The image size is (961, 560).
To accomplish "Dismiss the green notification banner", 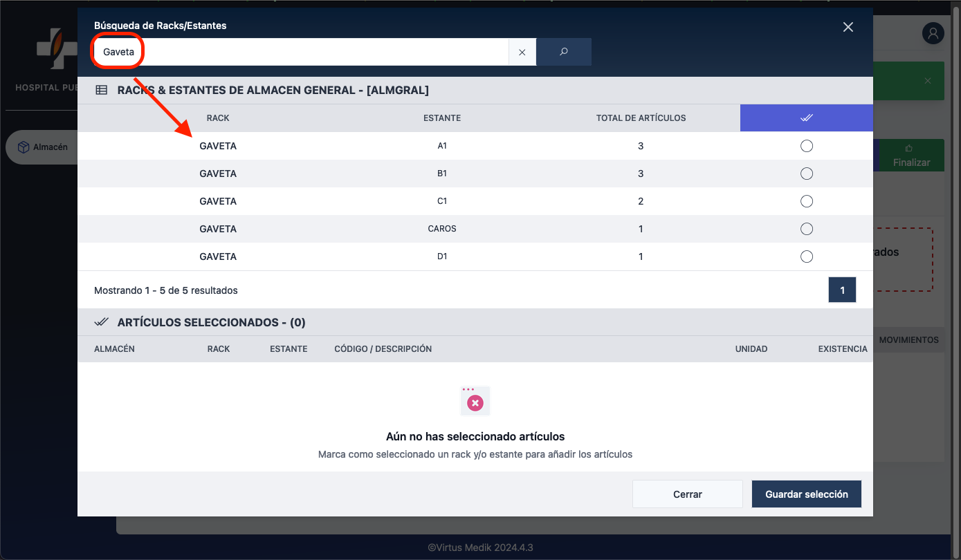I will [928, 81].
